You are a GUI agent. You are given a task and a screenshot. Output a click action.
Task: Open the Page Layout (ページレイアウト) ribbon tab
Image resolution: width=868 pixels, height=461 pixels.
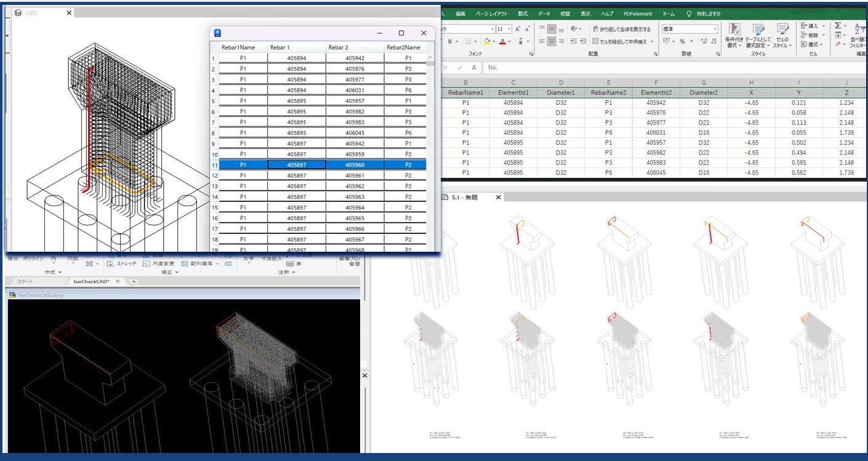click(492, 14)
